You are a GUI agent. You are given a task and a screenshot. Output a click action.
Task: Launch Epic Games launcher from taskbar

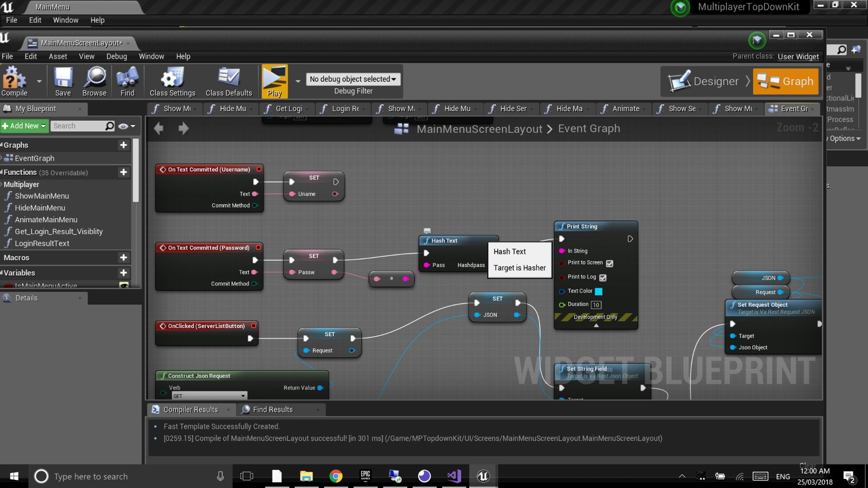point(365,476)
